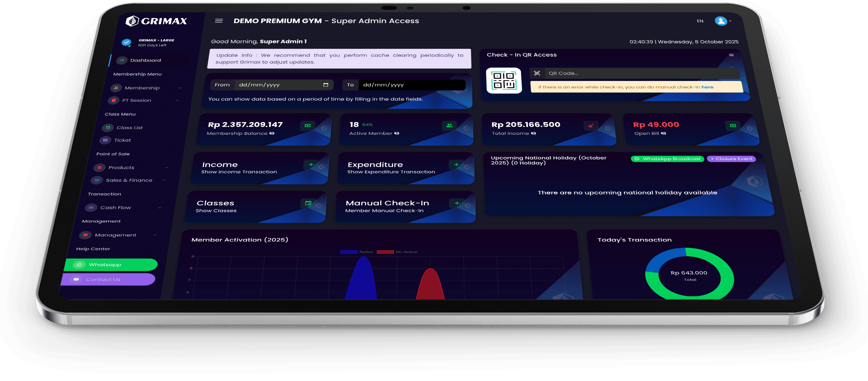Click the WhatsApp Broadcast button
Screen dimensions: 868x381
pos(667,159)
